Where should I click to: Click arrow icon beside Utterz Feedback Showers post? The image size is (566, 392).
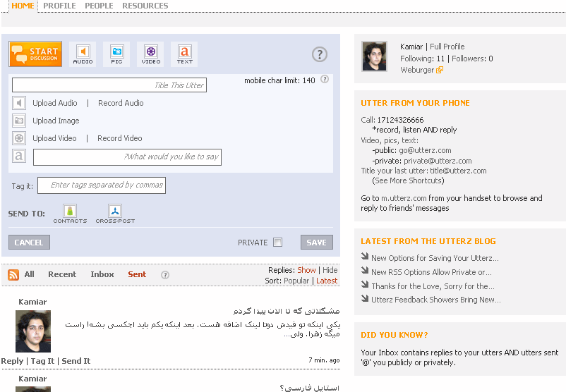point(365,298)
